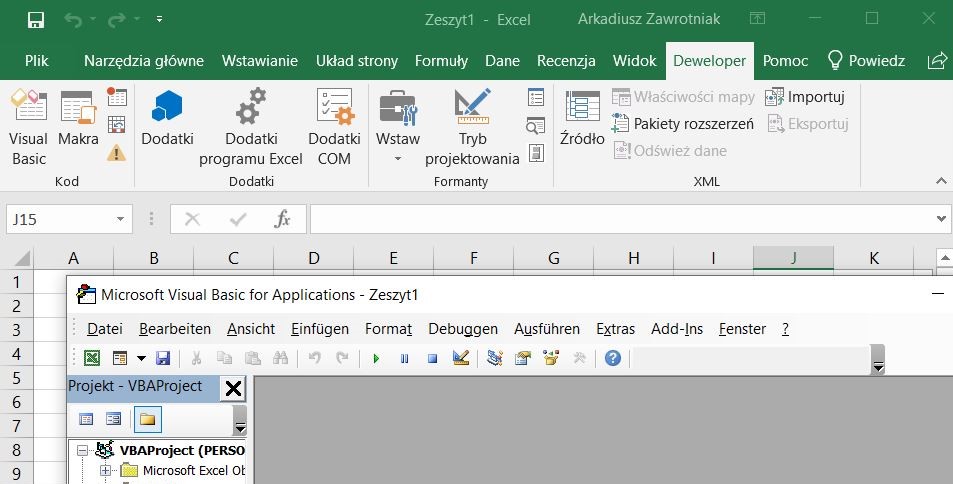Open Macro Security warning icon
Screen dimensions: 953x484
(117, 152)
